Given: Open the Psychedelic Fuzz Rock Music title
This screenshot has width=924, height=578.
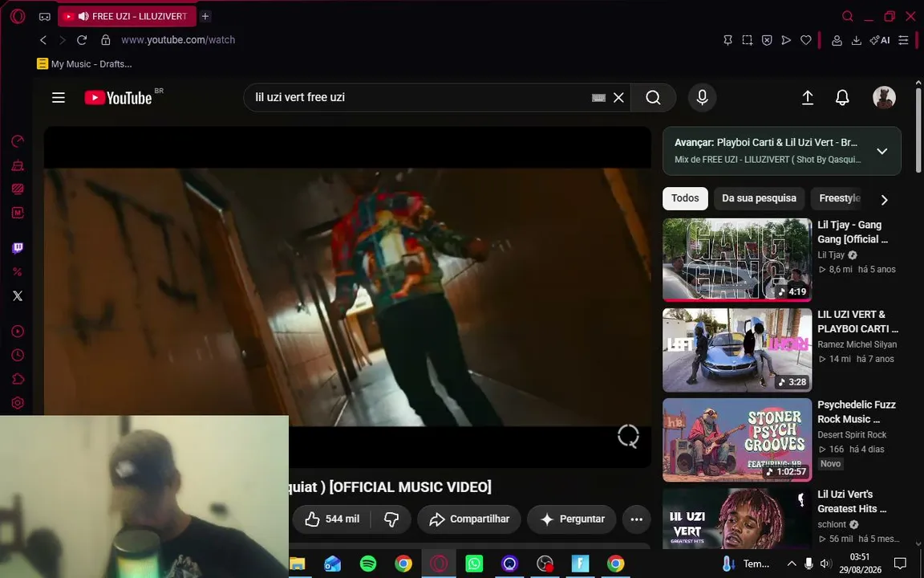Looking at the screenshot, I should (x=857, y=412).
